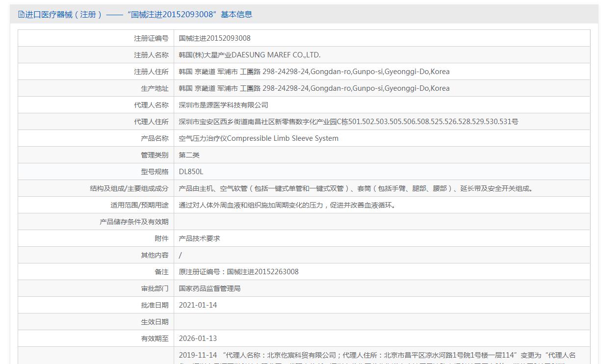This screenshot has width=601, height=364.
Task: Click registration number 国械注进20152093008 value cell
Action: click(214, 38)
